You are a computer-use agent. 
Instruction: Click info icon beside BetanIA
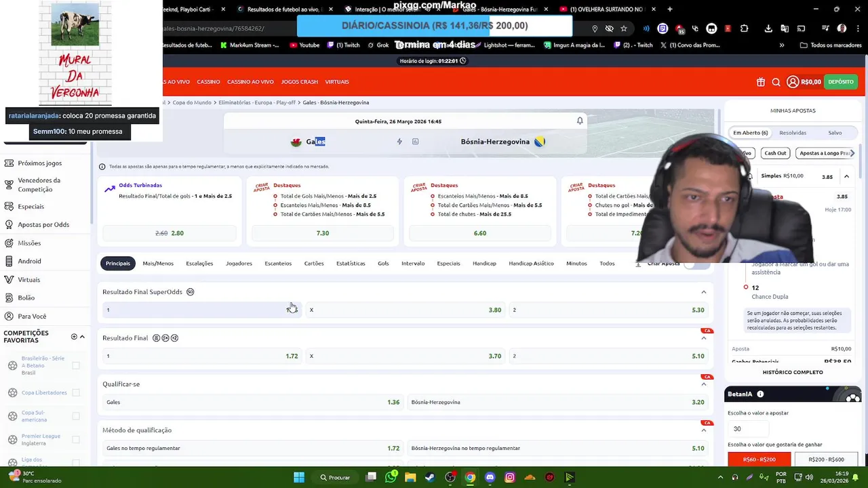pos(760,394)
